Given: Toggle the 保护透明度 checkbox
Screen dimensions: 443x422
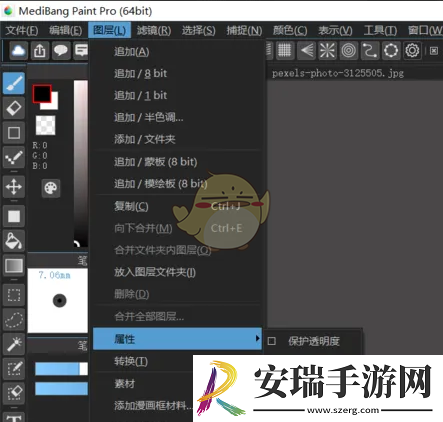Looking at the screenshot, I should 272,341.
